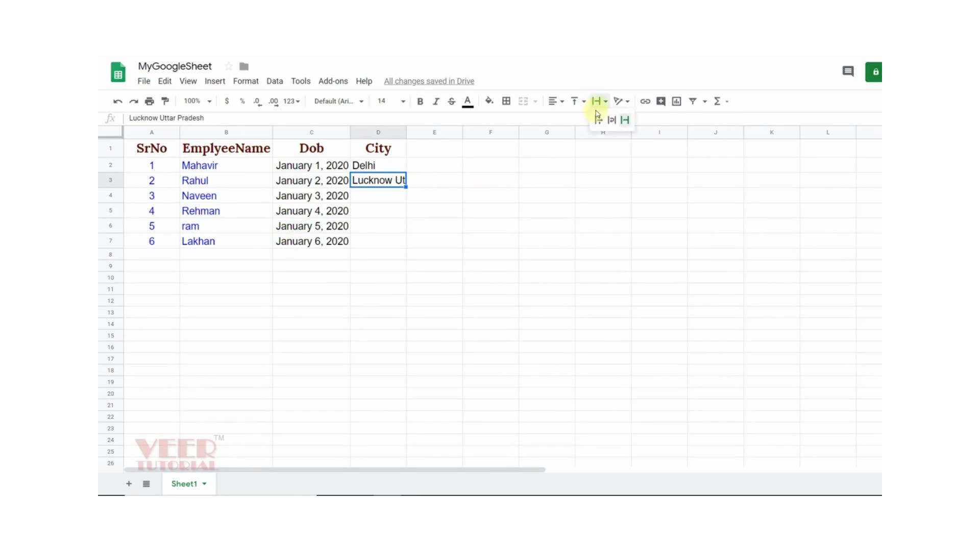Open the Format menu
The height and width of the screenshot is (551, 980).
(246, 81)
